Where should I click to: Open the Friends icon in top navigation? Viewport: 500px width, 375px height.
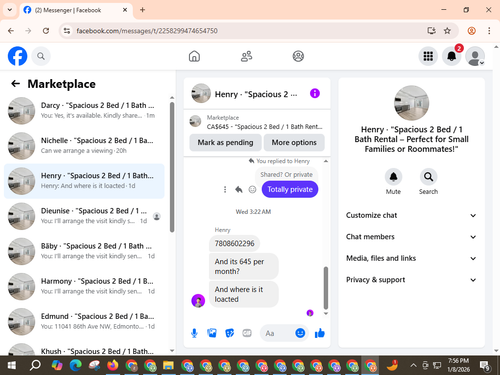tap(246, 56)
